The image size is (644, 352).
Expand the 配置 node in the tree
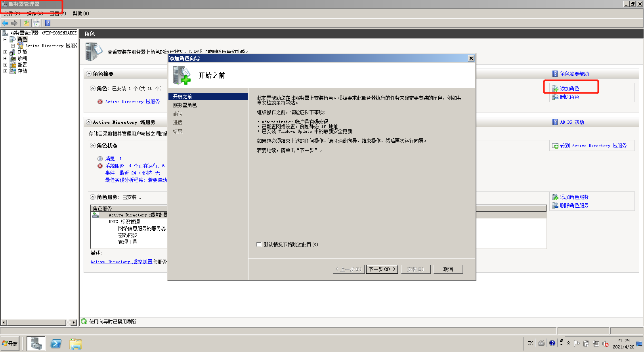(x=5, y=65)
